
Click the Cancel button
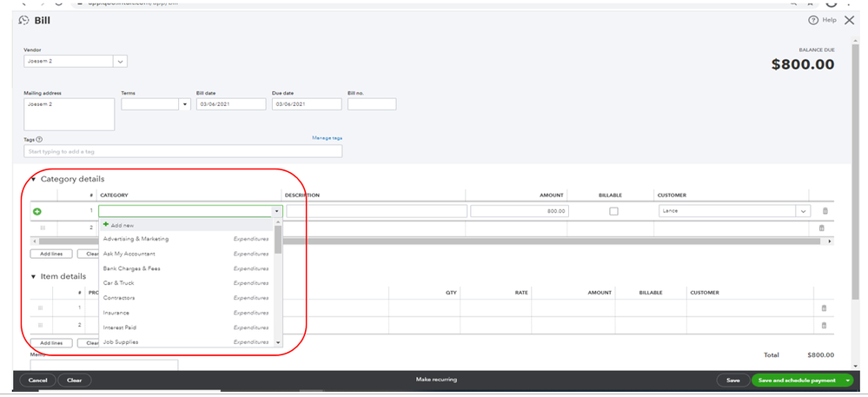tap(37, 380)
